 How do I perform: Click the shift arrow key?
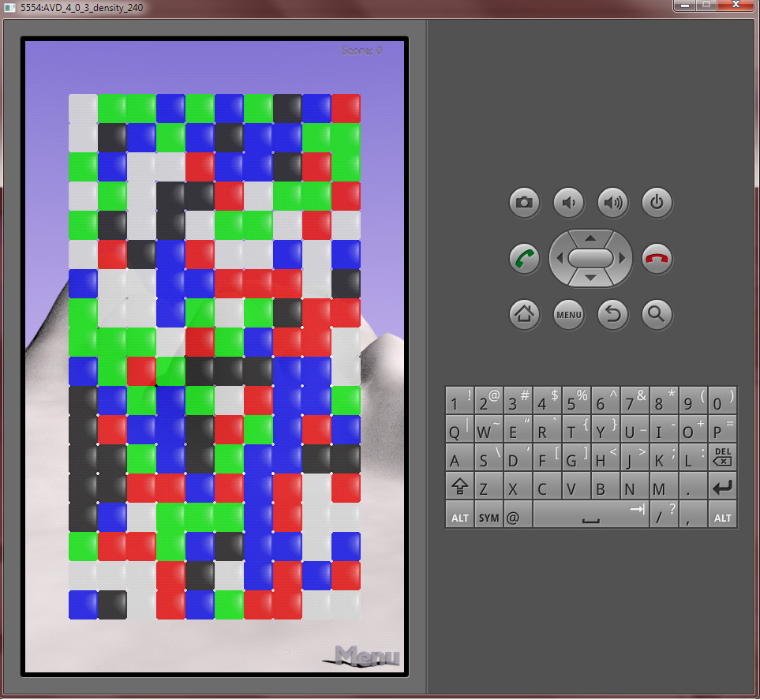coord(459,485)
